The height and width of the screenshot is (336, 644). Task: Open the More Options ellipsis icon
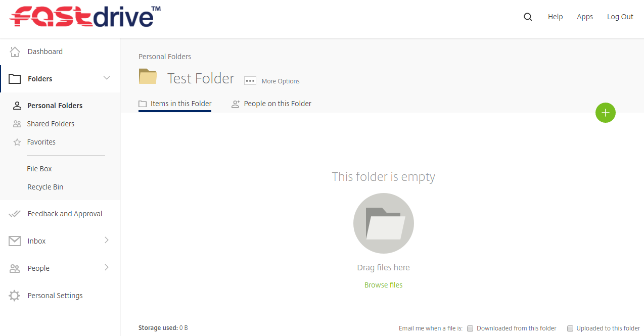[x=250, y=81]
